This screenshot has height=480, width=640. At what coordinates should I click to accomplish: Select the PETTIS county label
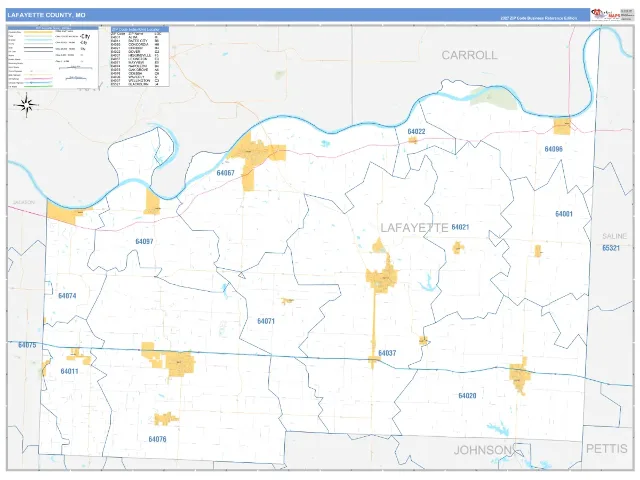click(607, 449)
